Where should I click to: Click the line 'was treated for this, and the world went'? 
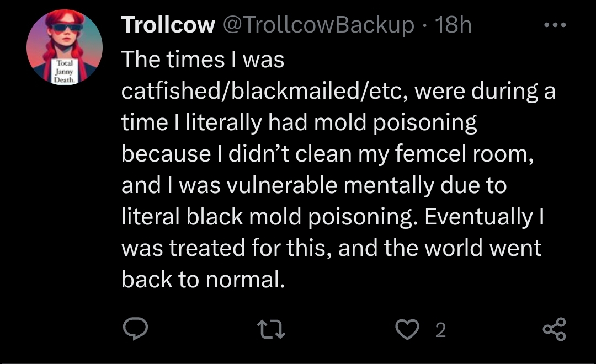click(331, 249)
